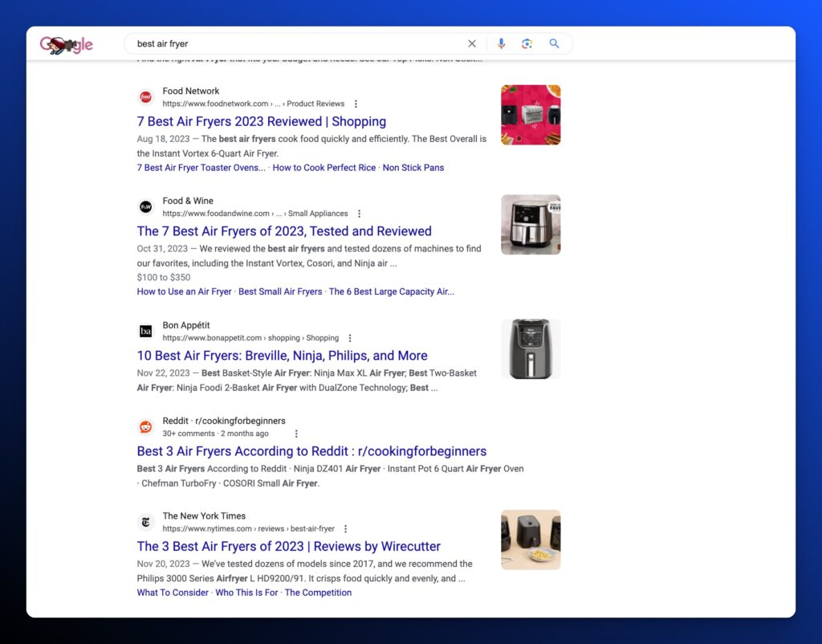Open more options for Food Network result

coord(356,104)
